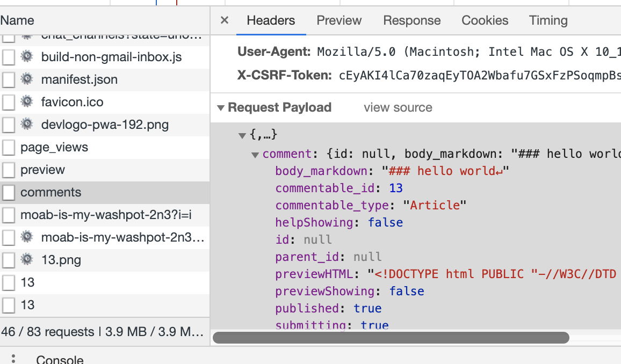Screen dimensions: 621x364
Task: Click the X-CSRF-Token header value
Action: click(x=480, y=75)
